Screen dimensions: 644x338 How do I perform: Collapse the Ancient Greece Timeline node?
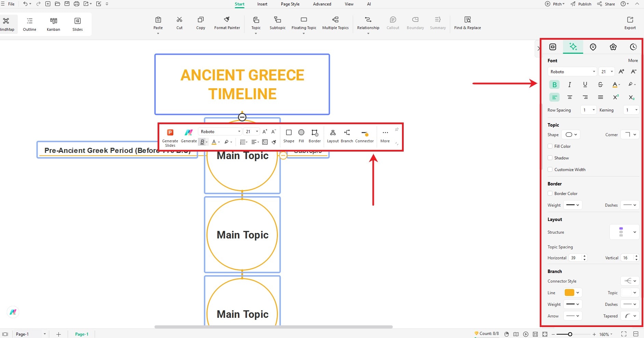(x=242, y=117)
